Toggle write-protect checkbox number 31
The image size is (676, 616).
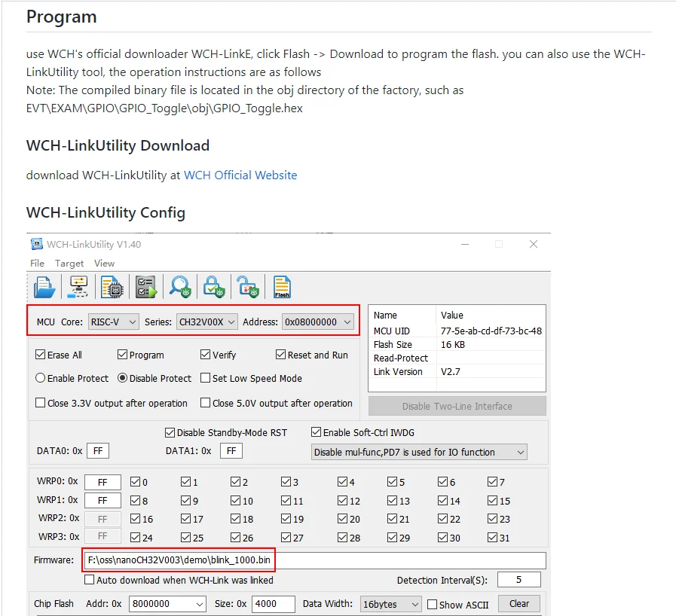tap(492, 537)
